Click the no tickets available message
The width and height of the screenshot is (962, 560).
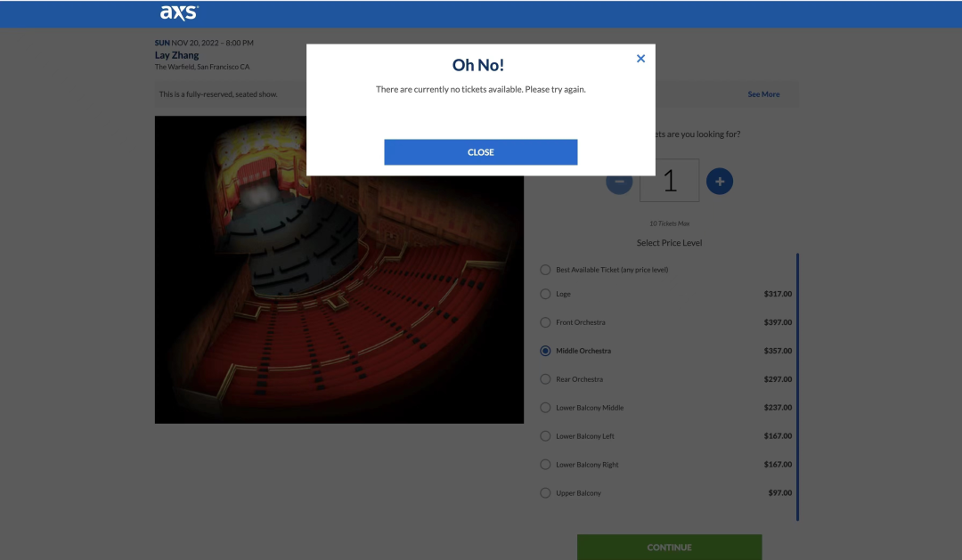point(480,90)
